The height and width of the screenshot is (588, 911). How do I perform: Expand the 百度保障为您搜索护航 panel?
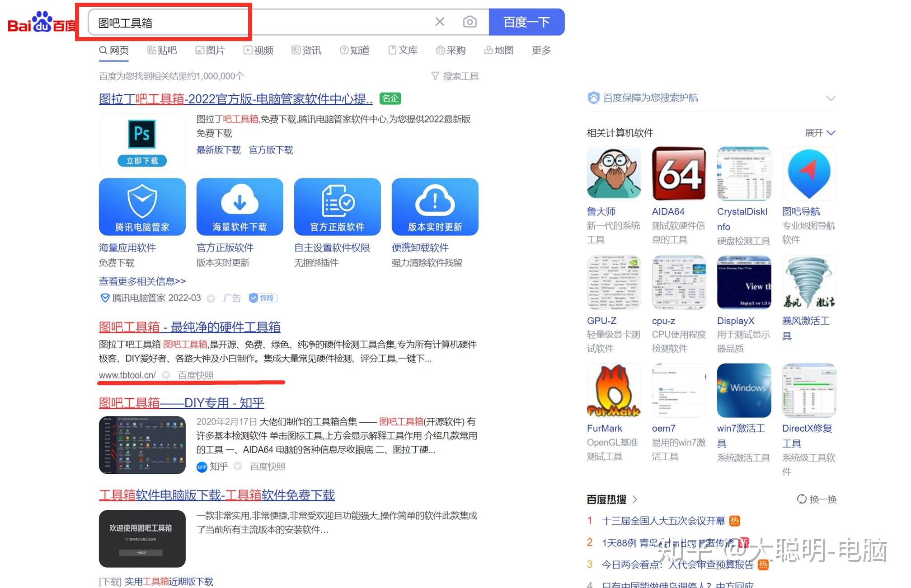831,98
